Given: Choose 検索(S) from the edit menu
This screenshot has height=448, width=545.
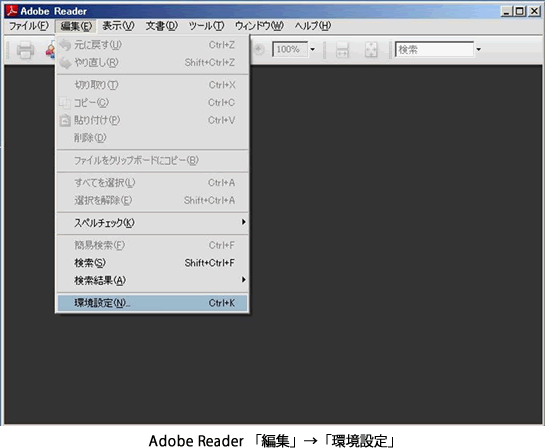Looking at the screenshot, I should [152, 263].
